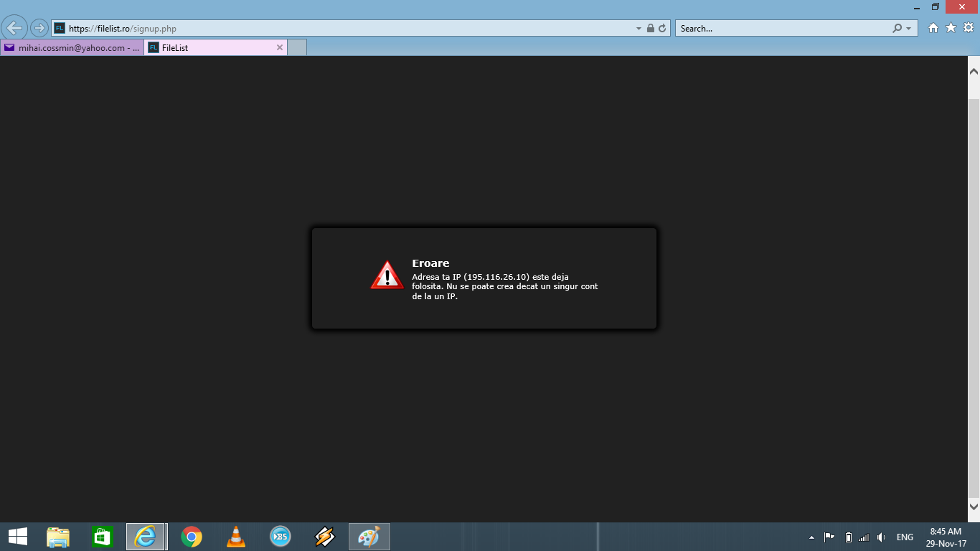The height and width of the screenshot is (551, 980).
Task: Open the network signal icon
Action: (x=864, y=537)
